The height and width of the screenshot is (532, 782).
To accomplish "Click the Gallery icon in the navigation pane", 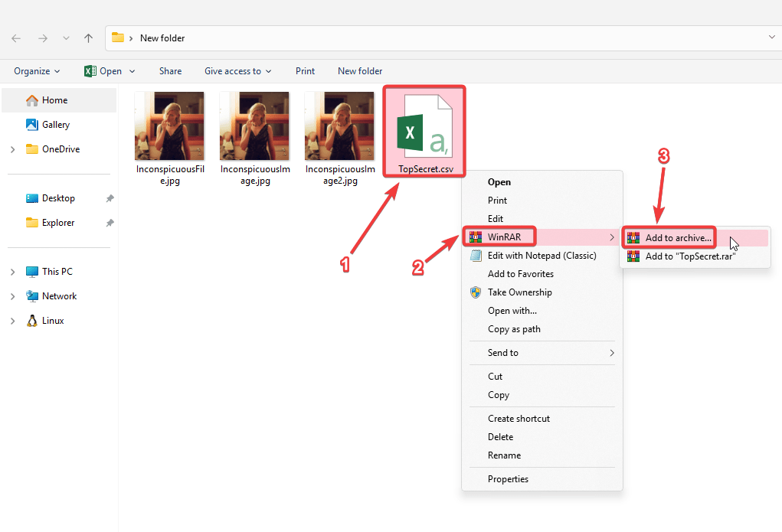I will tap(32, 125).
